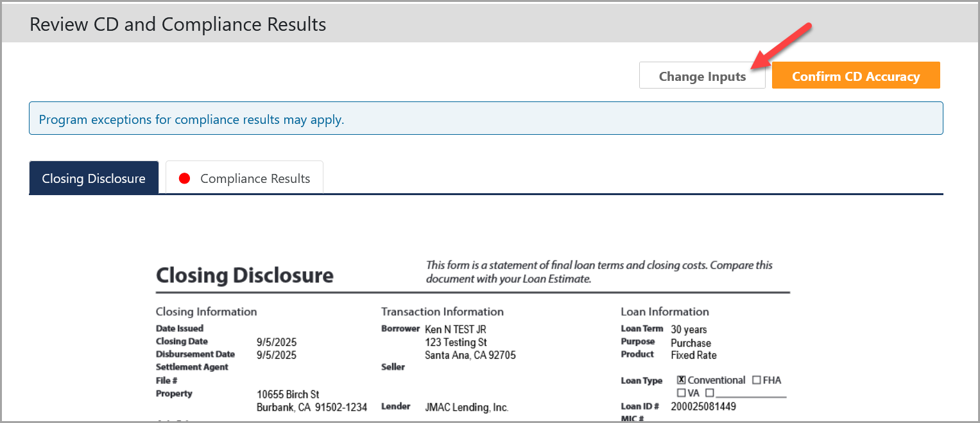Open the Compliance Results tab
Image resolution: width=980 pixels, height=423 pixels.
[254, 178]
